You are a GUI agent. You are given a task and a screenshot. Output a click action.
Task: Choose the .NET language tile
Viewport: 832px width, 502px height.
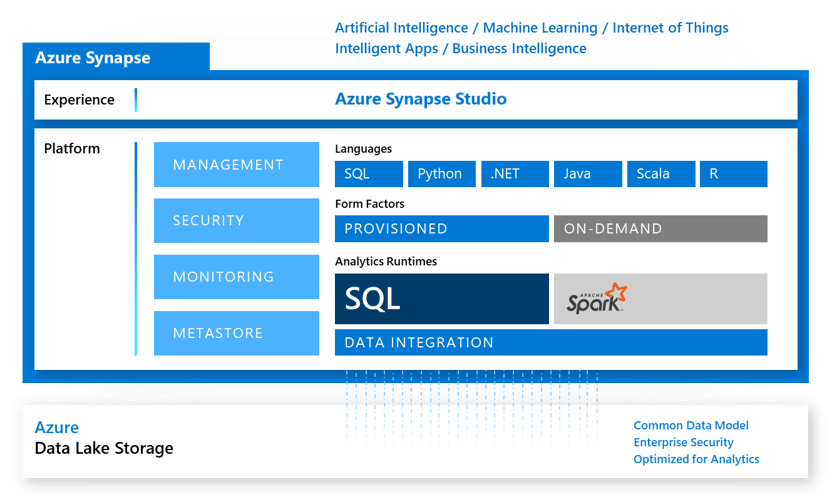click(515, 174)
